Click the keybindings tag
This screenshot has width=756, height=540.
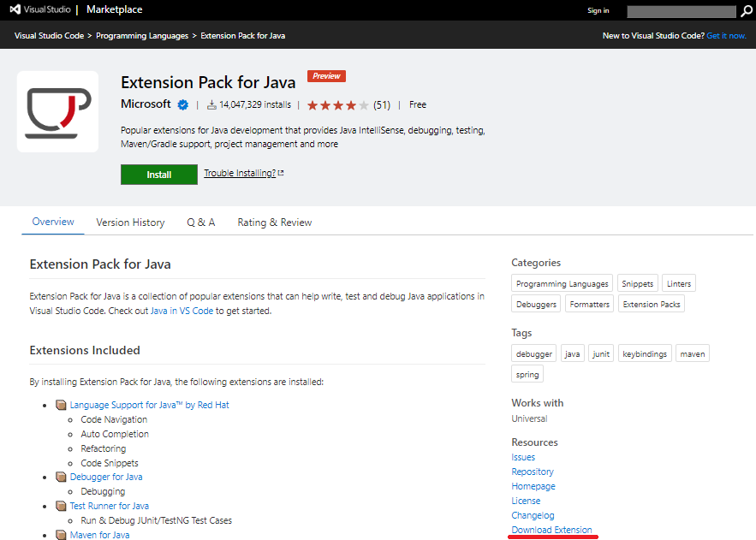coord(645,353)
